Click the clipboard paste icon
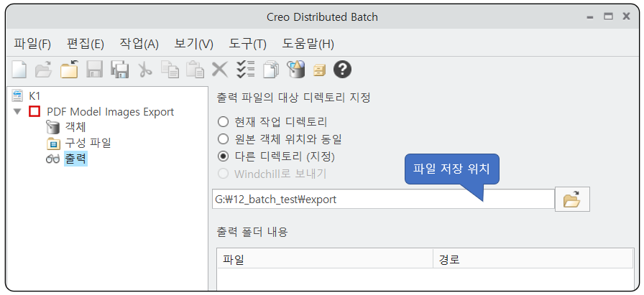This screenshot has width=644, height=295. pyautogui.click(x=195, y=70)
